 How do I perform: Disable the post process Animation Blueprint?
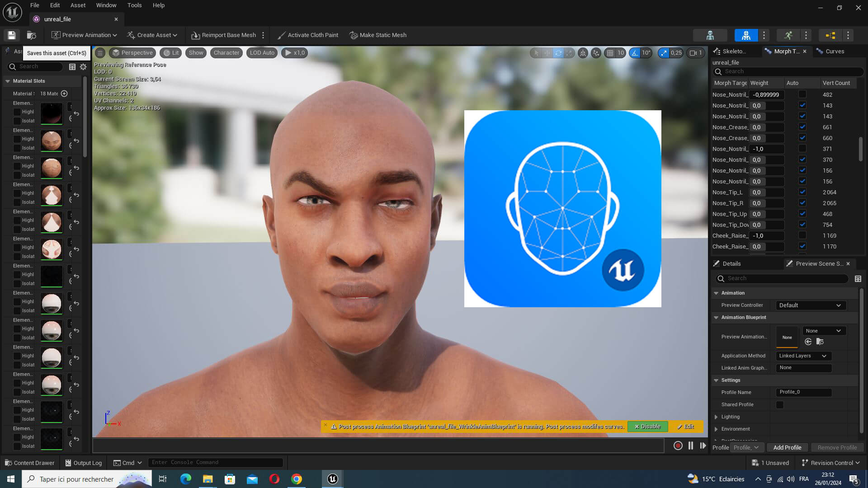[x=647, y=427]
